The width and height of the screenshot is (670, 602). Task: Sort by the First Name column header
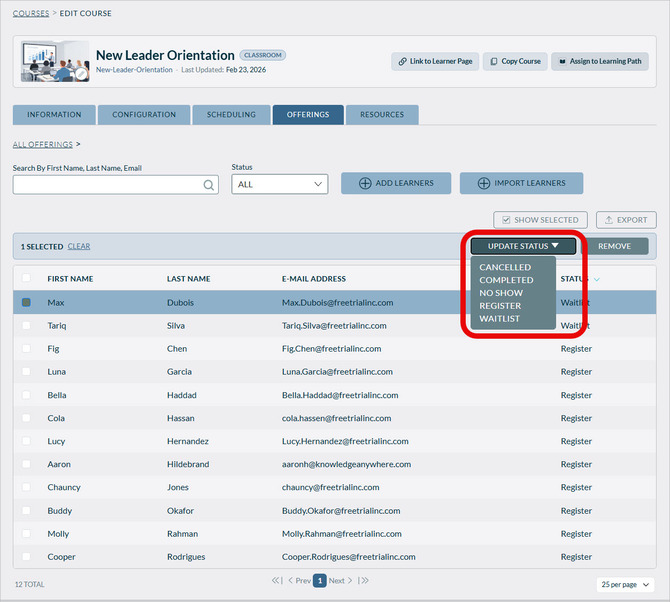[71, 279]
